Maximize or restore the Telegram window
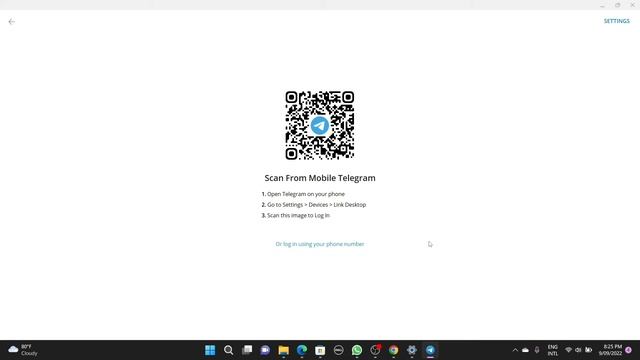This screenshot has height=360, width=640. click(x=618, y=5)
